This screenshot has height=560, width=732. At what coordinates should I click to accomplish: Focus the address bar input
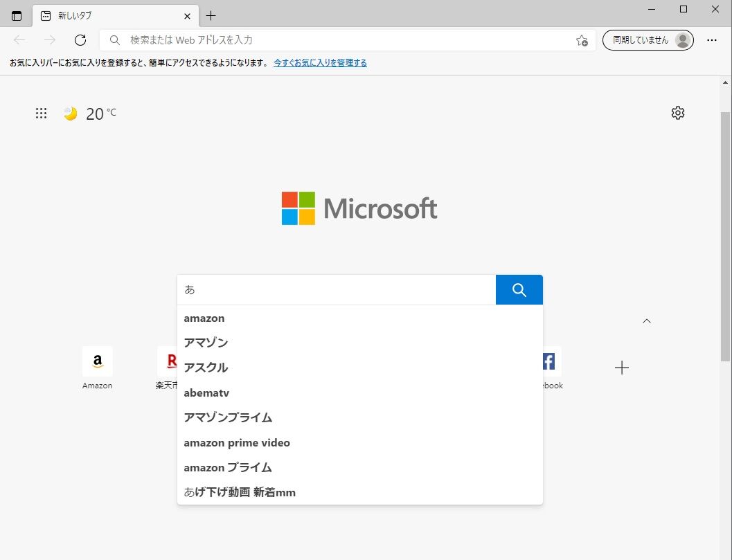click(348, 40)
